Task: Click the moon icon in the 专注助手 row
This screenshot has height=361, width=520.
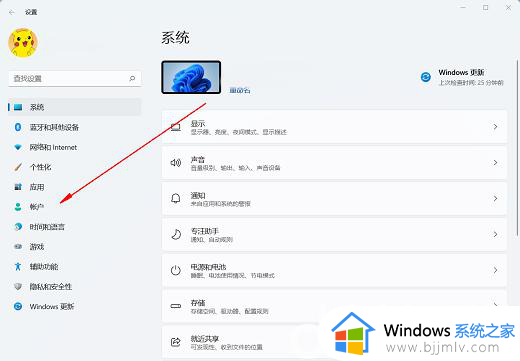Action: [176, 234]
